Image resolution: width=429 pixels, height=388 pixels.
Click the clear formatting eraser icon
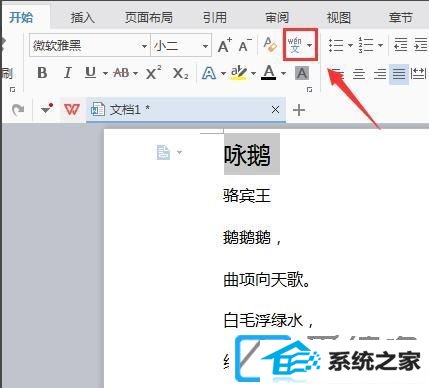(x=270, y=45)
